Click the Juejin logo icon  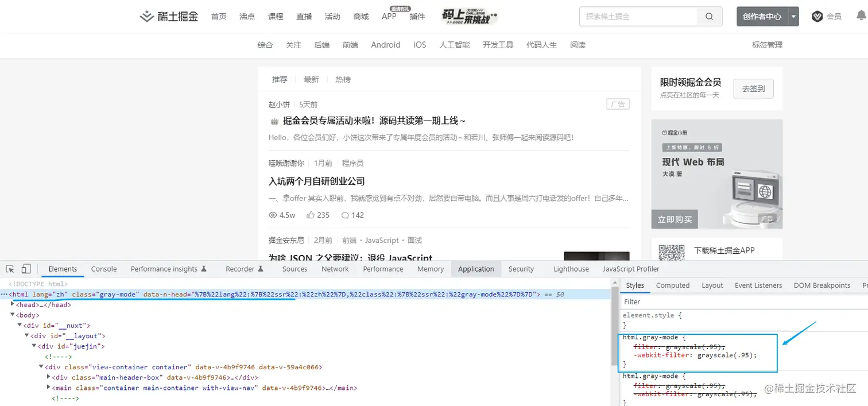click(x=147, y=16)
